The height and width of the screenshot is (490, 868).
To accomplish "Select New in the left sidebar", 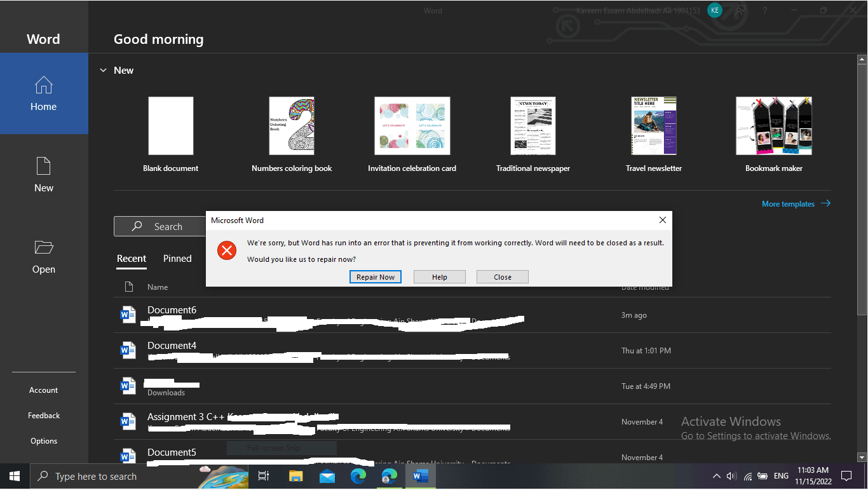I will coord(44,175).
